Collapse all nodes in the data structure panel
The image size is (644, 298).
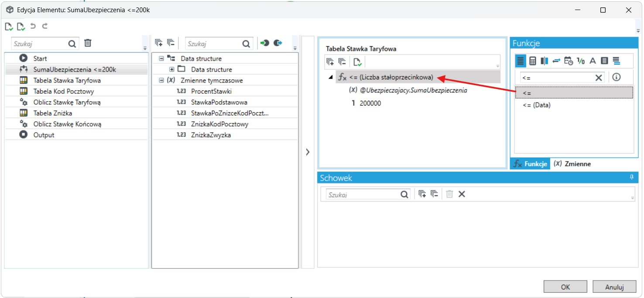point(171,43)
